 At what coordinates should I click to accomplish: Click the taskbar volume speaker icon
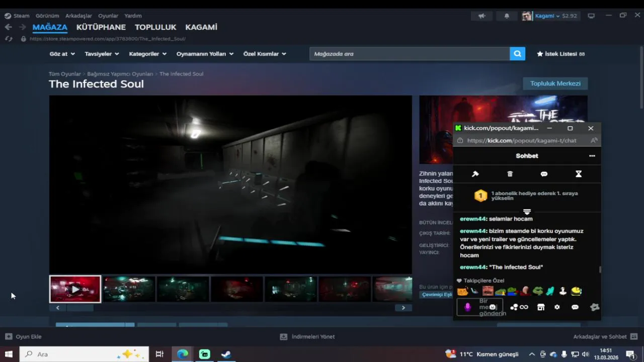click(x=584, y=354)
